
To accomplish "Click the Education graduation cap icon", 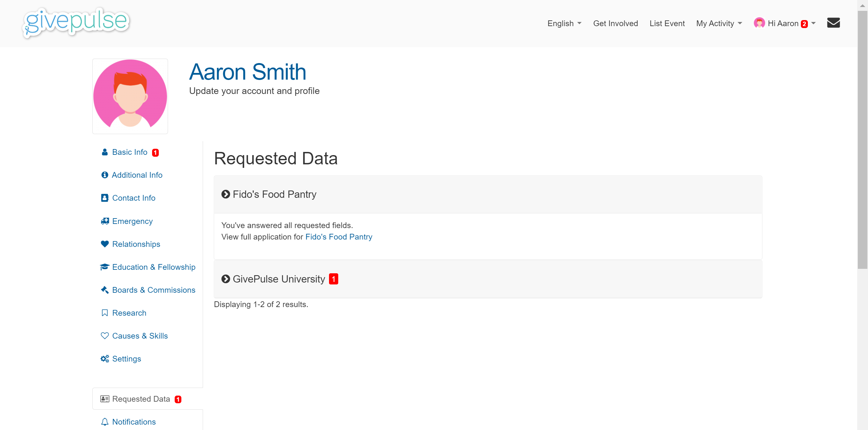I will tap(105, 267).
